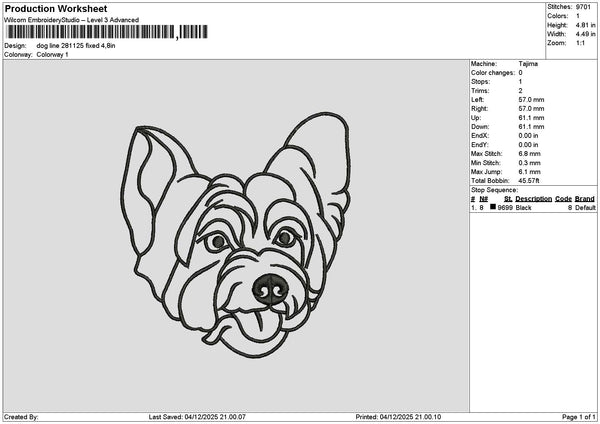
Task: Click the 'Code' column header
Action: coord(563,199)
